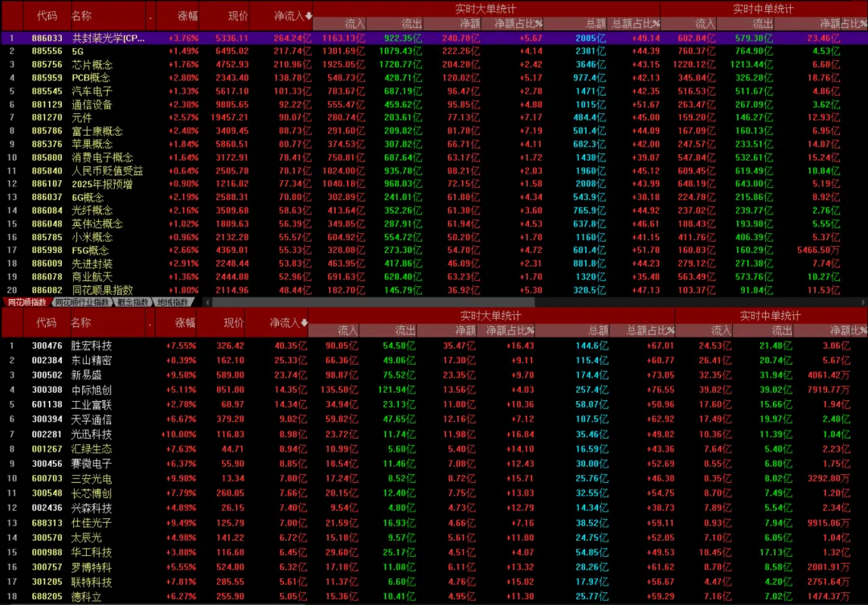Select the 华工科技 stock row
Viewport: 868px width, 605px height.
click(x=434, y=552)
